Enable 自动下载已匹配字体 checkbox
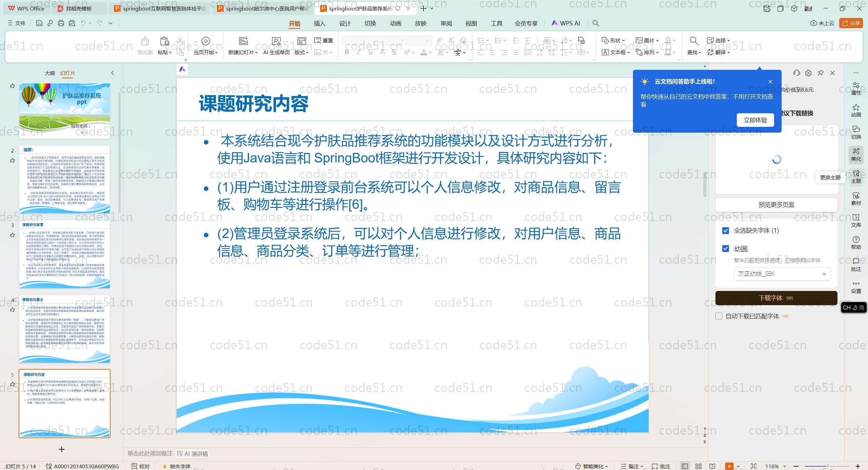This screenshot has height=470, width=868. point(719,316)
